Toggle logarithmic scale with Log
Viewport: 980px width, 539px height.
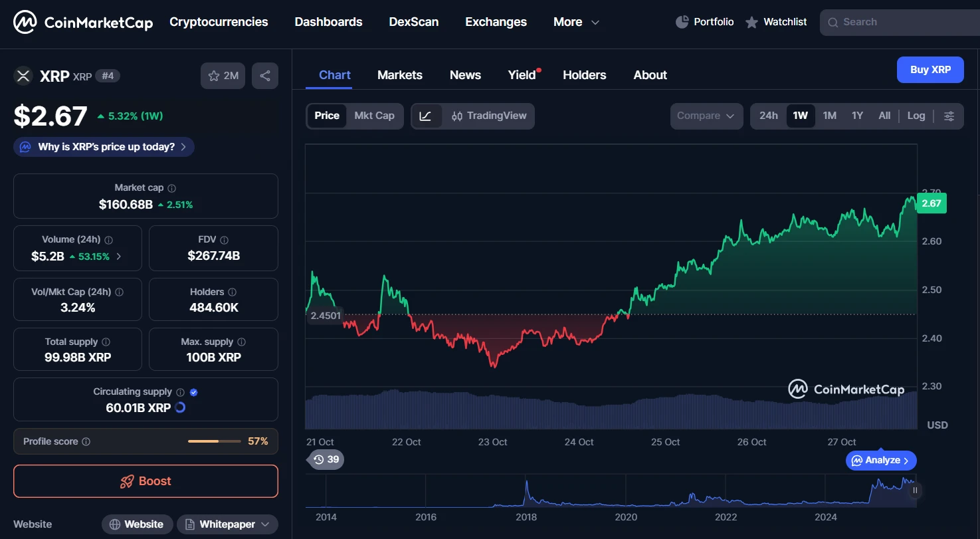(x=916, y=115)
